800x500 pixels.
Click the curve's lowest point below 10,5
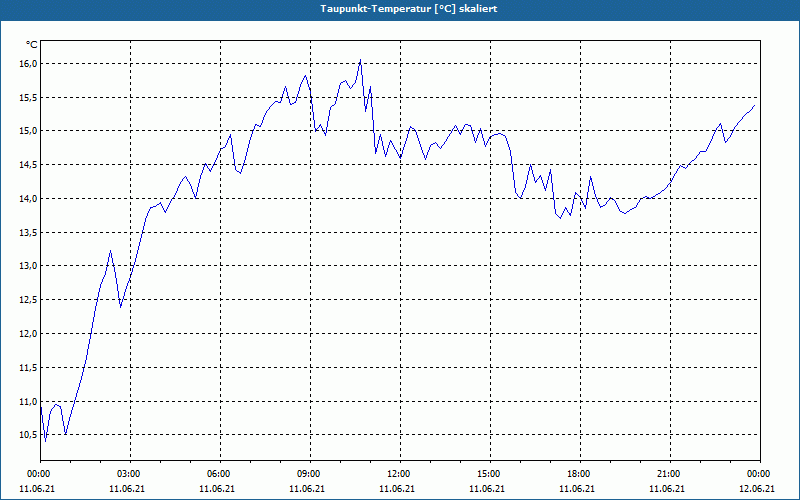tap(45, 441)
